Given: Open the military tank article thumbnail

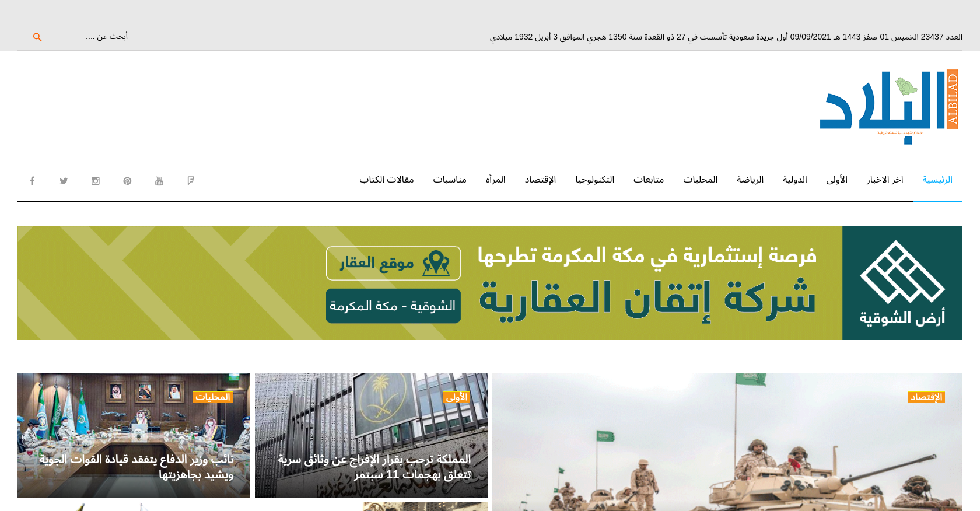Looking at the screenshot, I should click(x=727, y=442).
